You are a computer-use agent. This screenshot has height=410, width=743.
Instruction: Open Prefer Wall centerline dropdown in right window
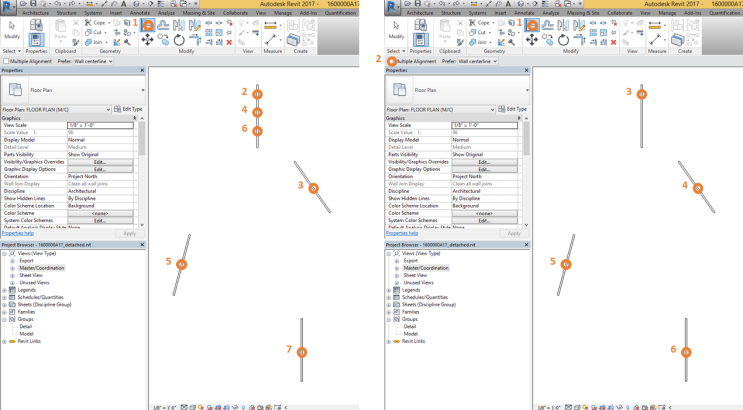pos(477,61)
